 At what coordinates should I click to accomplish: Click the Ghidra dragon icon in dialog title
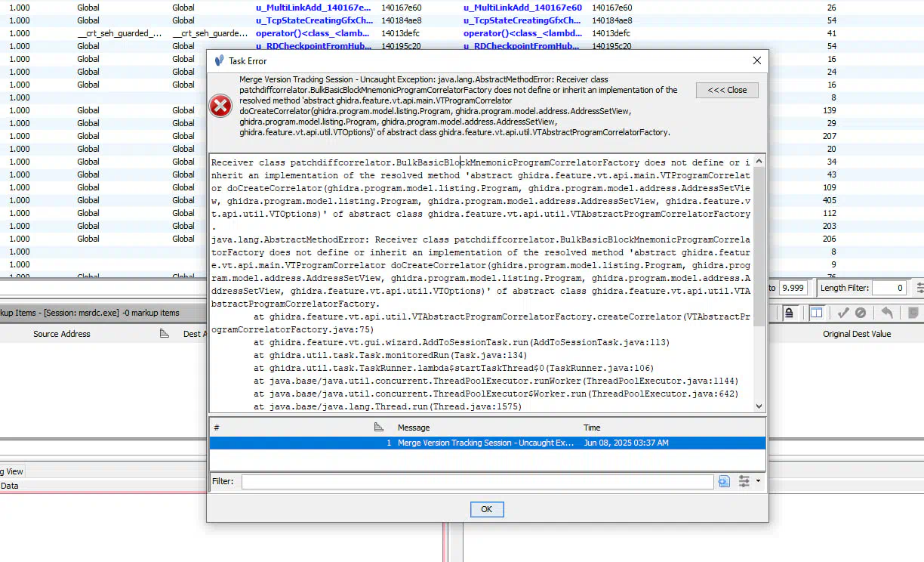coord(219,60)
